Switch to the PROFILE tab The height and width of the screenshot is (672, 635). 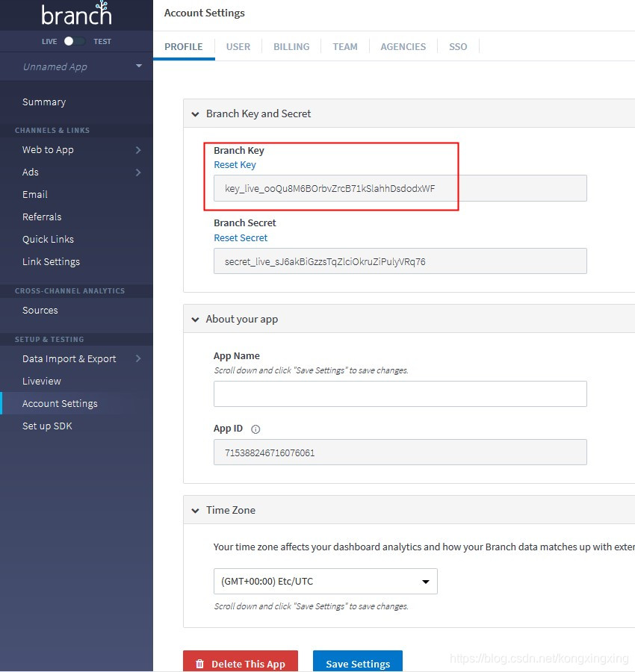184,46
